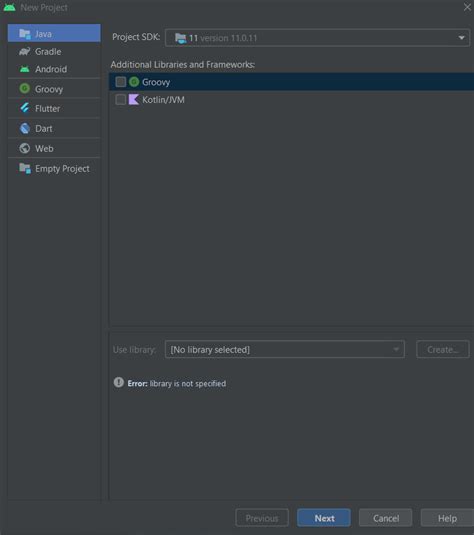Image resolution: width=474 pixels, height=535 pixels.
Task: Click the Dart logo icon
Action: coord(25,128)
